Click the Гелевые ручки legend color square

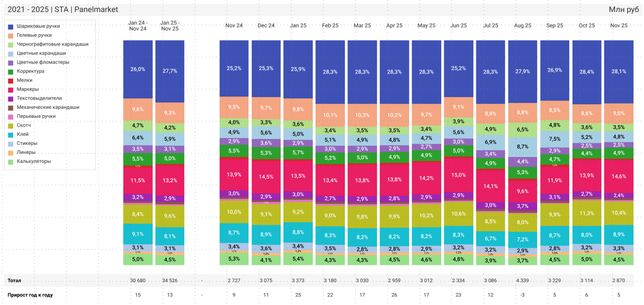click(11, 35)
